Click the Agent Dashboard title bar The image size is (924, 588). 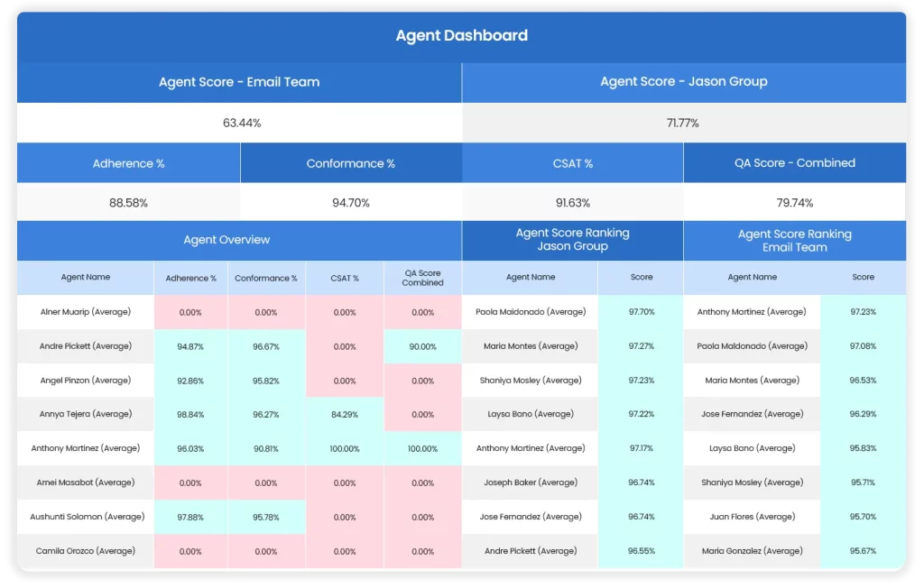[461, 36]
